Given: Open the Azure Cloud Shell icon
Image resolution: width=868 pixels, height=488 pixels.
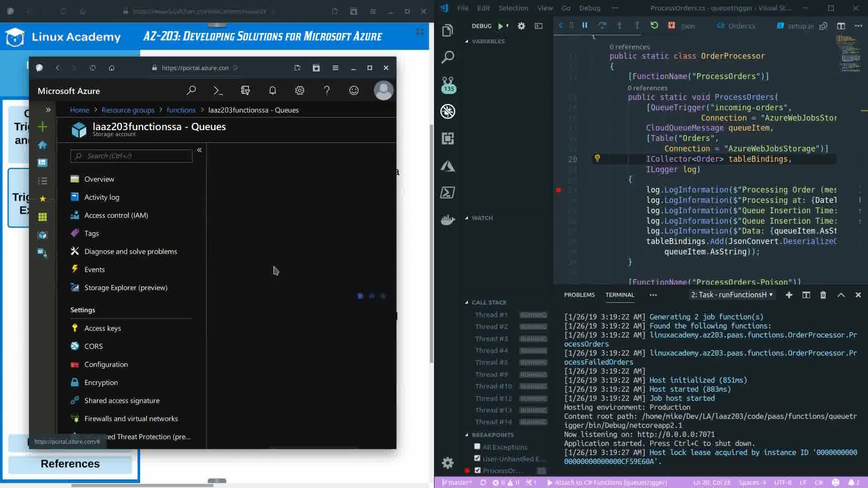Looking at the screenshot, I should [218, 91].
